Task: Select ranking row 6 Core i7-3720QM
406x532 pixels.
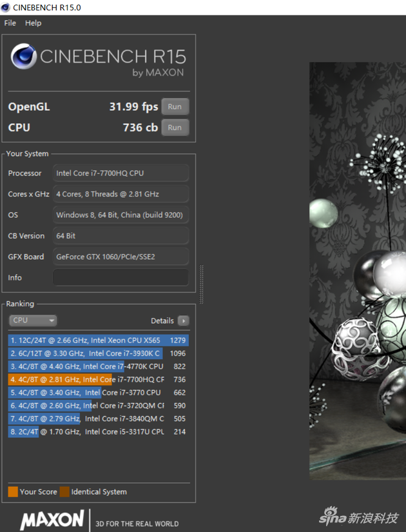Action: click(x=99, y=406)
